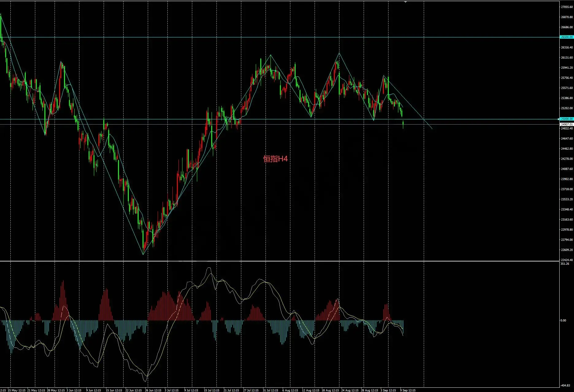Viewport: 574px width, 392px height.
Task: Click the small square handle on 25000 line
Action: coord(558,119)
